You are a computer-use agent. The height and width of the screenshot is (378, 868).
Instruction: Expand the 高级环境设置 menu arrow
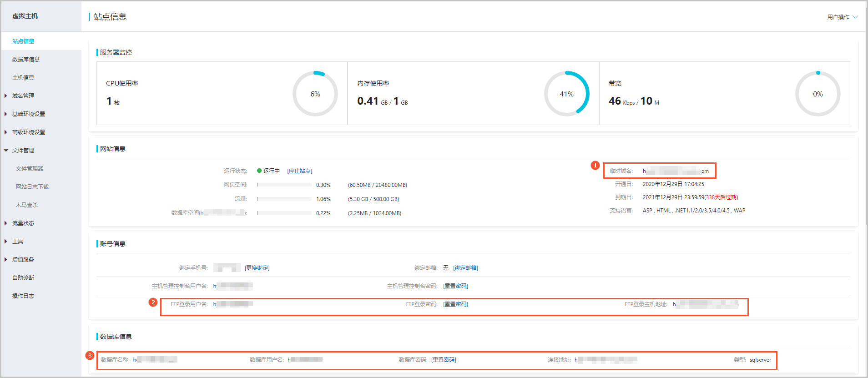pos(5,132)
